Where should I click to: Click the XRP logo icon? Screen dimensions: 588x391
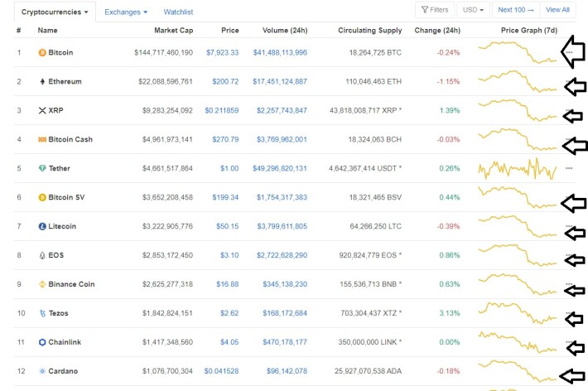(42, 110)
